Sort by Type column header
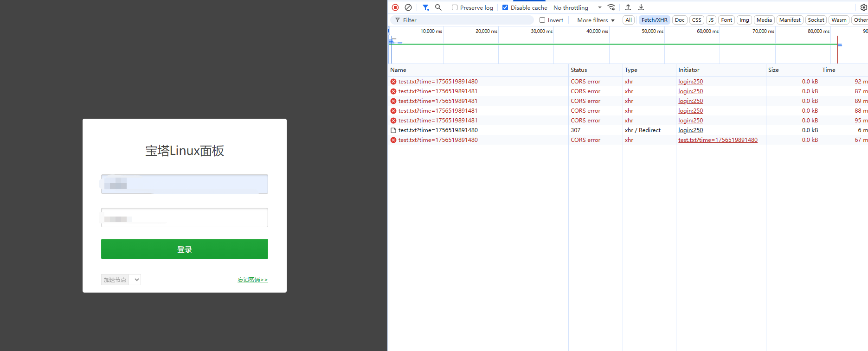 649,70
